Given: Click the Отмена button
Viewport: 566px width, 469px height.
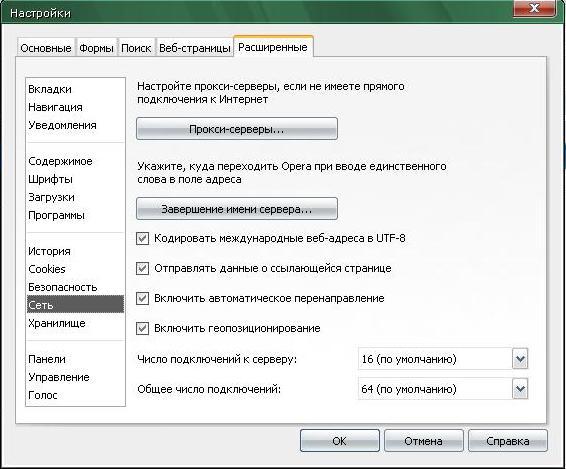Looking at the screenshot, I should 424,441.
